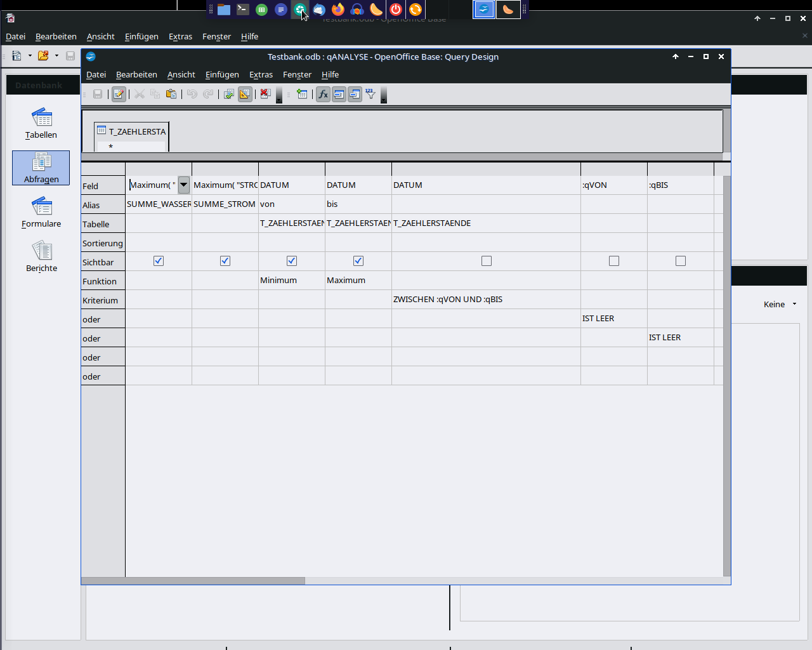Screen dimensions: 812x650
Task: Click the Add Tables icon
Action: coord(302,95)
